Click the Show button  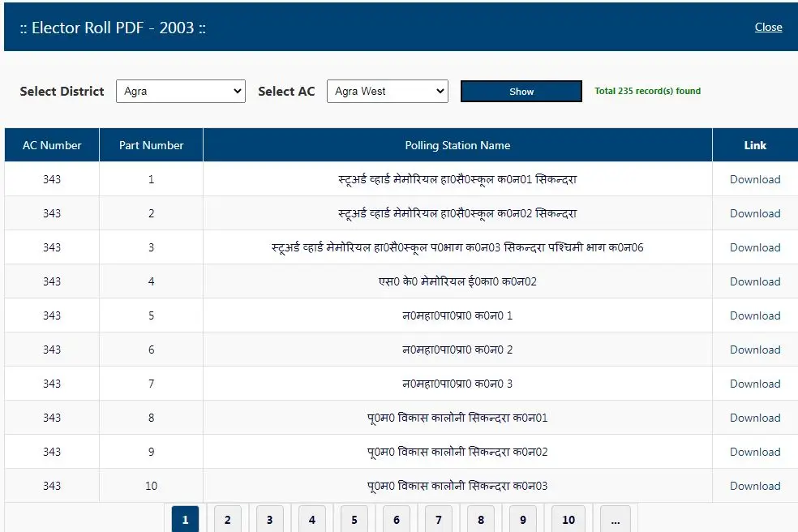[x=521, y=92]
